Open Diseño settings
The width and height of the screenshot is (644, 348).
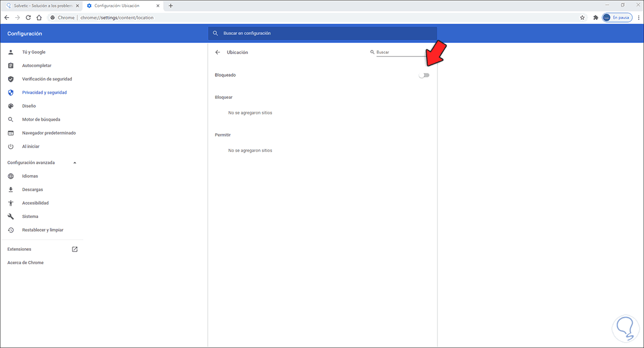[29, 106]
